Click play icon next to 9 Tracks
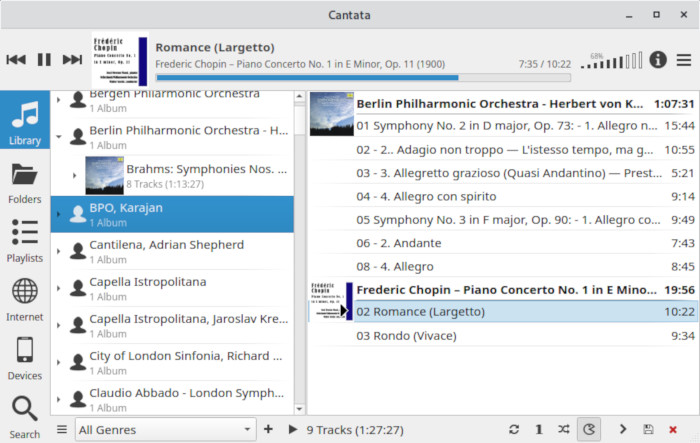This screenshot has height=443, width=700. 293,430
